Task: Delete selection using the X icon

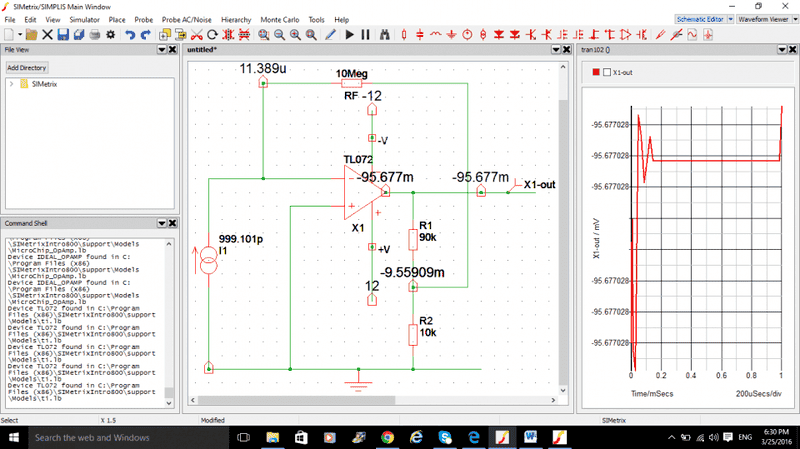Action: click(x=47, y=35)
